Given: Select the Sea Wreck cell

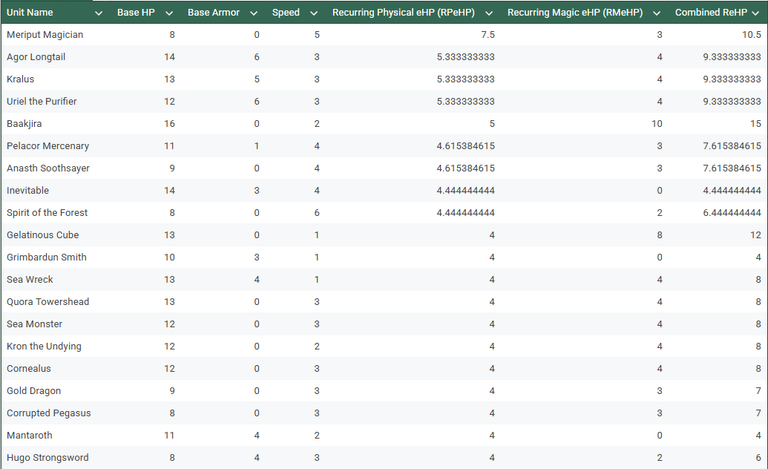Looking at the screenshot, I should pyautogui.click(x=54, y=280).
